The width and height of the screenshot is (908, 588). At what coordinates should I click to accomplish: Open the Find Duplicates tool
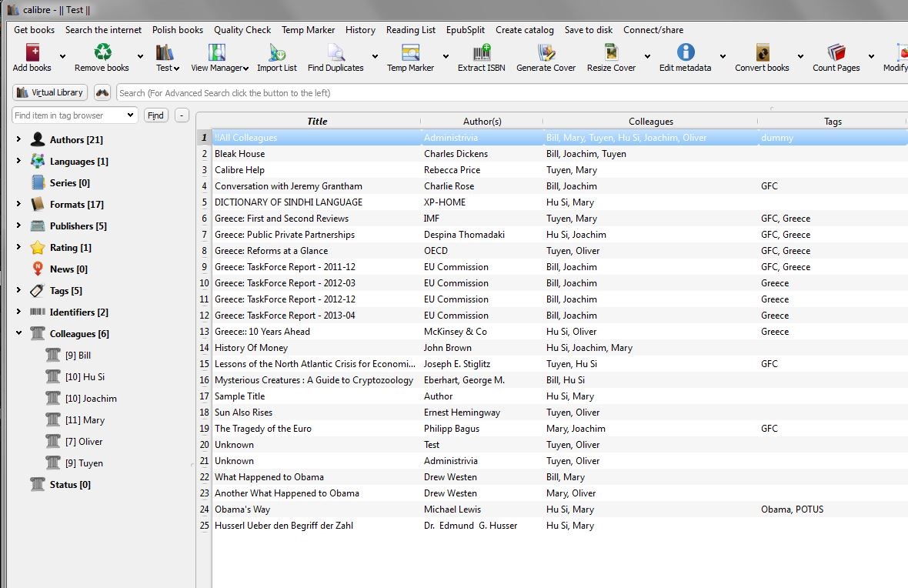[335, 53]
